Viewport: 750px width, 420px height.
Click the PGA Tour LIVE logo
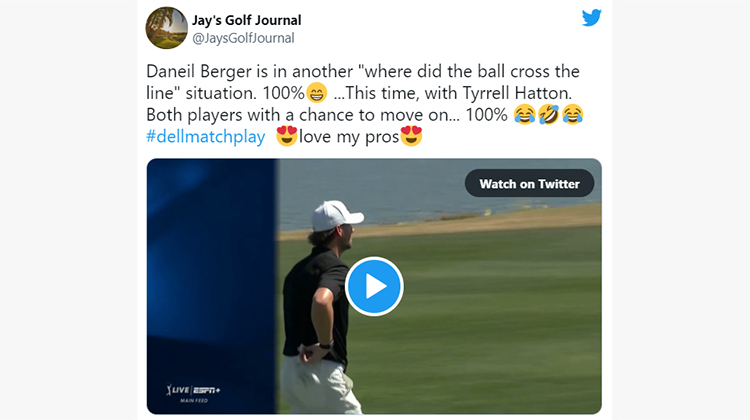coord(177,390)
